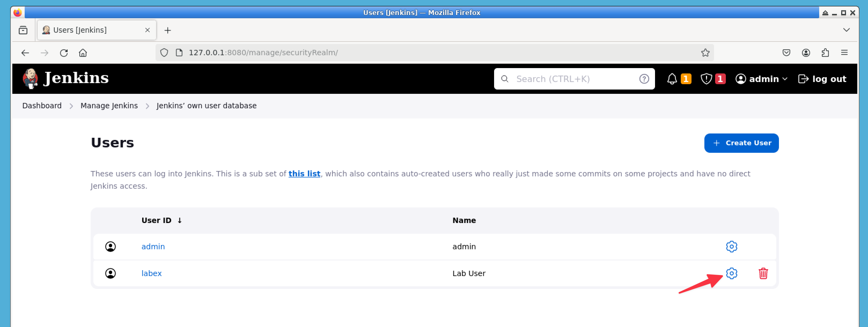Open security warnings shield icon
Viewport: 868px width, 327px height.
[706, 79]
